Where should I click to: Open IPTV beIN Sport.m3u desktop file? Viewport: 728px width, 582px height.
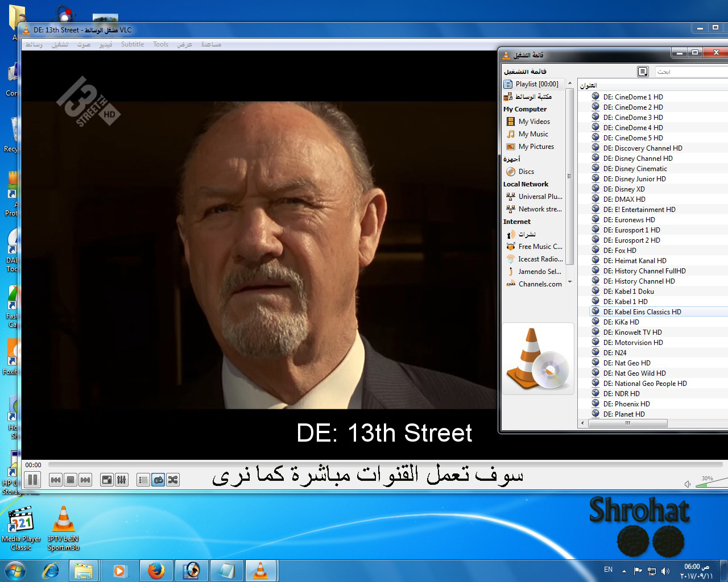point(63,528)
